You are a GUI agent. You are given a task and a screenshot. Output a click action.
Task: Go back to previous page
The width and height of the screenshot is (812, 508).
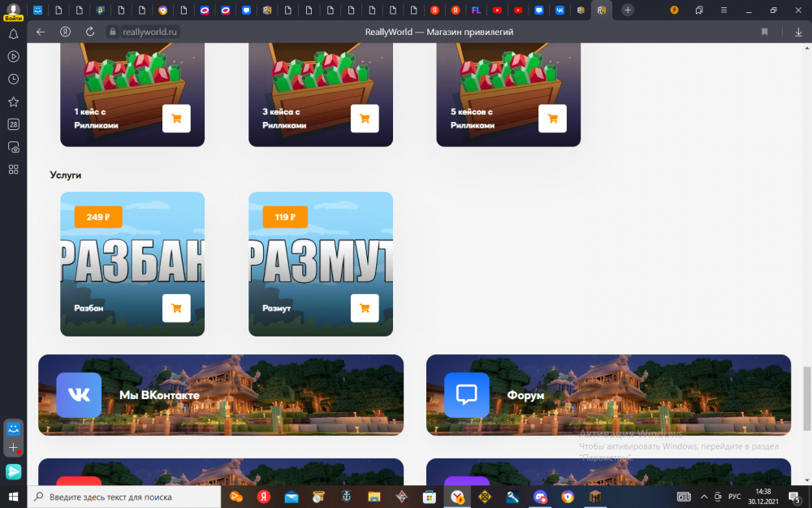(41, 32)
